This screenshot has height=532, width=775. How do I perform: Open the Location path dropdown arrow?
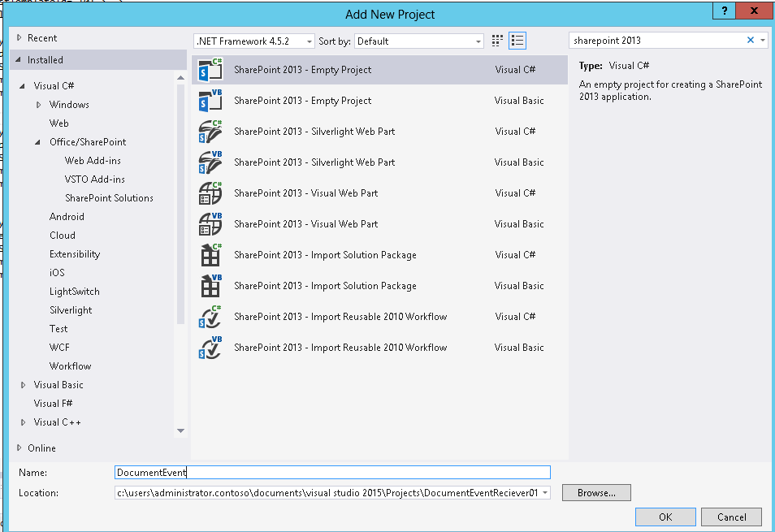tap(545, 492)
